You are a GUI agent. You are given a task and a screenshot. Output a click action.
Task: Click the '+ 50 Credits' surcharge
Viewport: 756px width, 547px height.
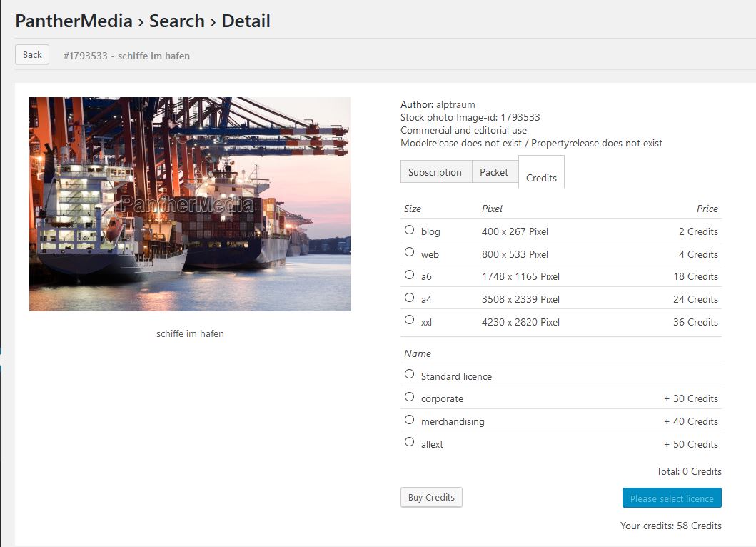tap(691, 444)
